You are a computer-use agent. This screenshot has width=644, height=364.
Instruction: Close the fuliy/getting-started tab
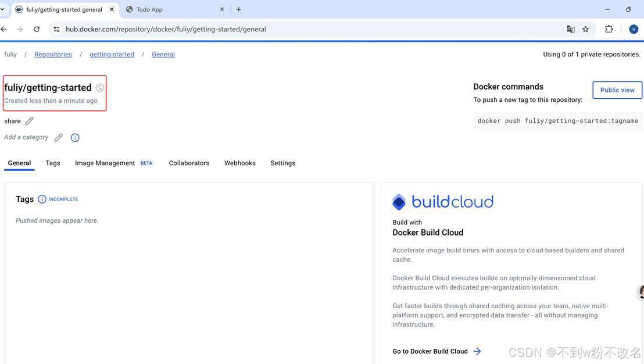[x=112, y=9]
